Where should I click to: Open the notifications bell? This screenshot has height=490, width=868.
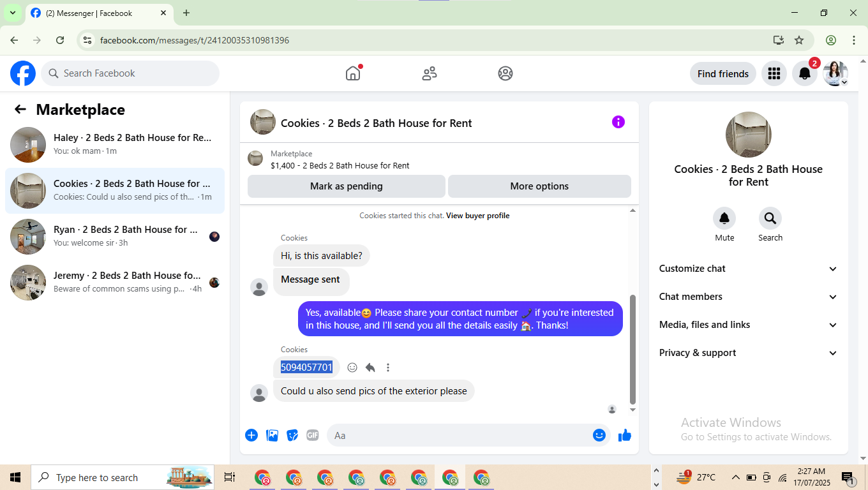coord(805,73)
